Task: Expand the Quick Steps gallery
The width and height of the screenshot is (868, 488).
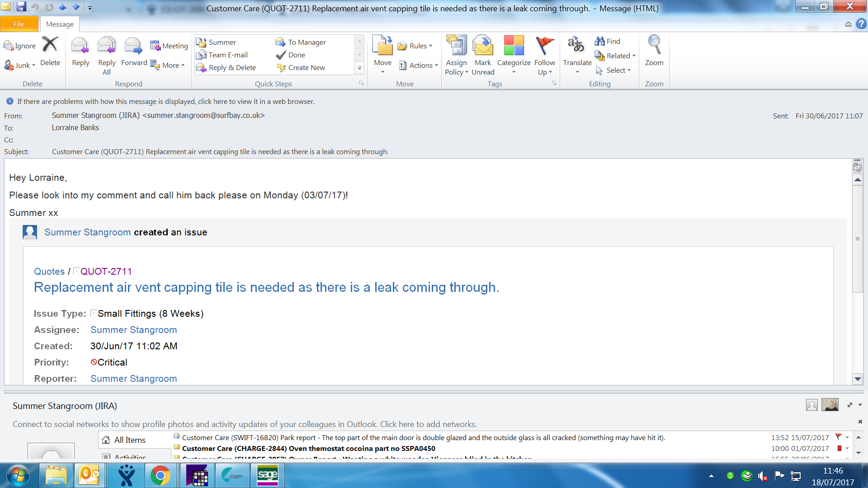Action: 359,68
